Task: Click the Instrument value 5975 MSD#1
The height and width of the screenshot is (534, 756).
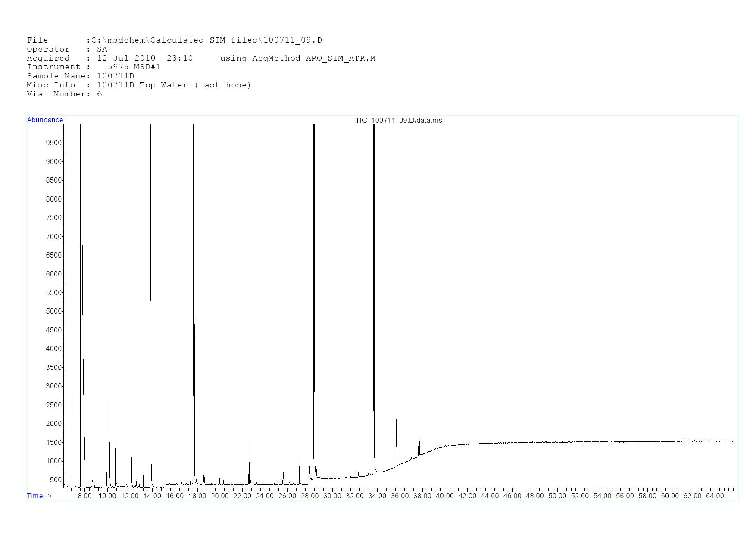Action: point(134,67)
